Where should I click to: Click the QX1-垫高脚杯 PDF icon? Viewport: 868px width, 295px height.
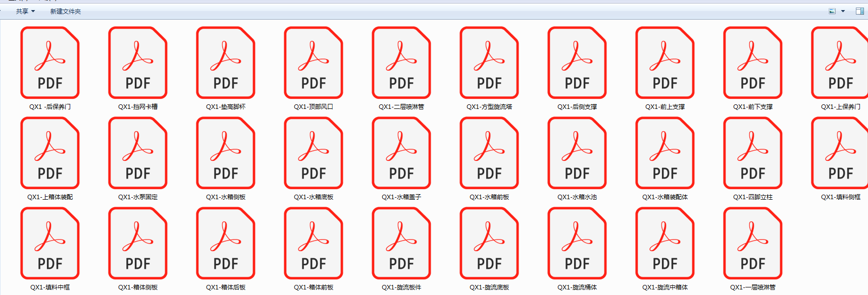226,63
